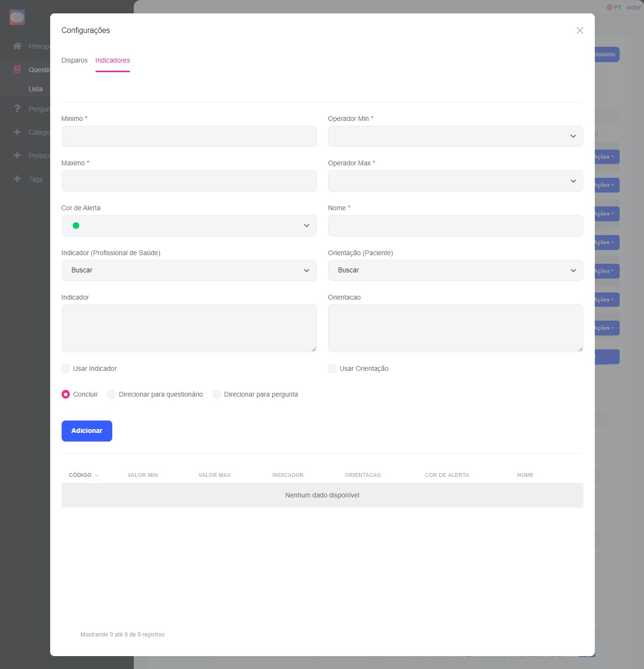Close the Configurações dialog with the X icon
Screen dimensions: 644x669
click(580, 31)
